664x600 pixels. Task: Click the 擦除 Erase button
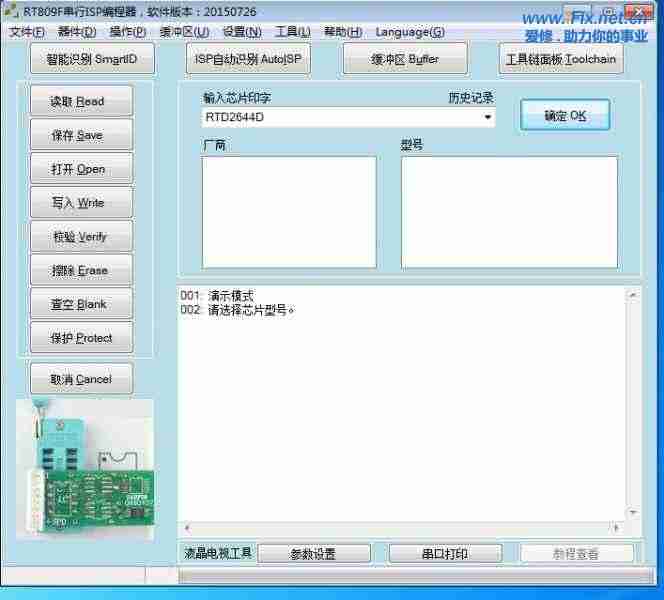click(81, 271)
